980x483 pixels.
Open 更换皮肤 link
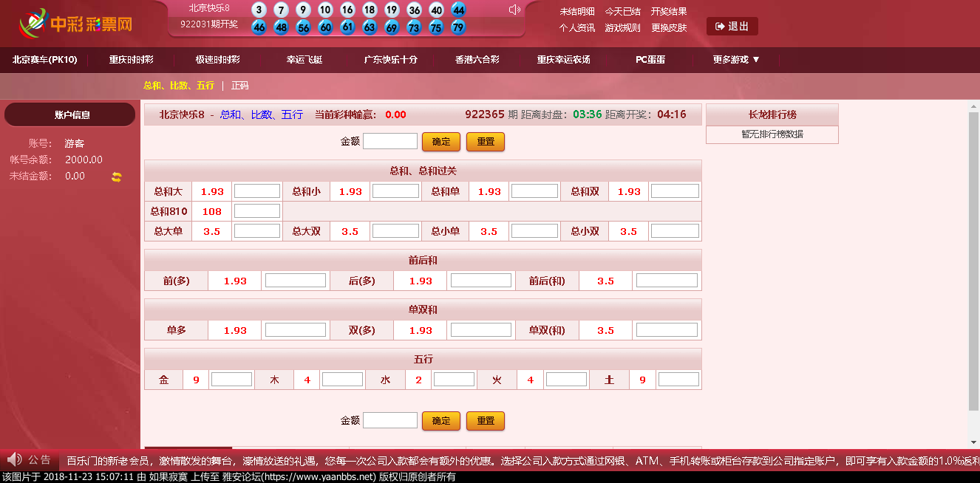click(669, 28)
